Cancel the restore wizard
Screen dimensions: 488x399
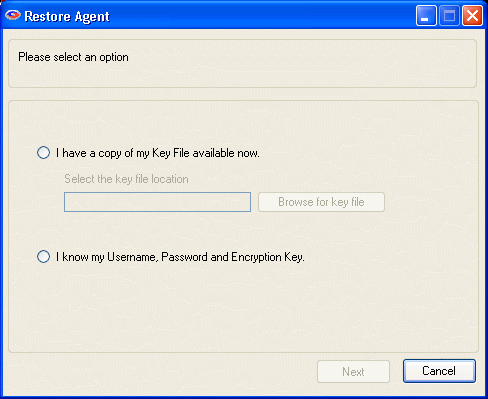(x=439, y=371)
